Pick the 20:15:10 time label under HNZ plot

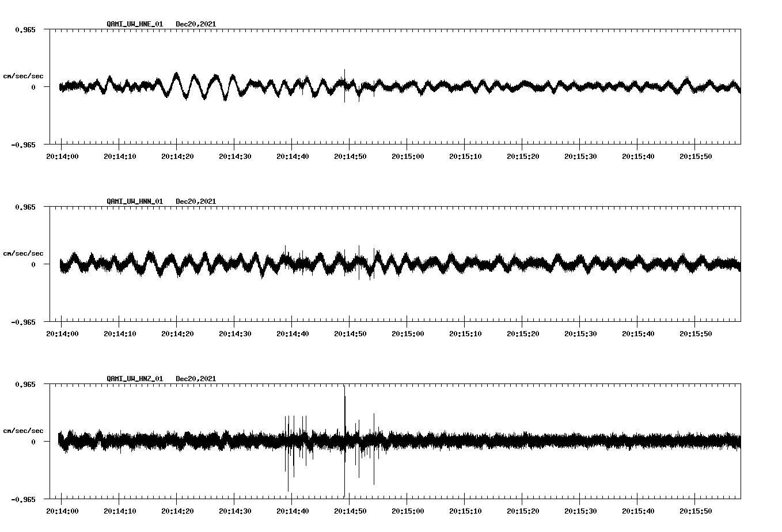(x=465, y=511)
